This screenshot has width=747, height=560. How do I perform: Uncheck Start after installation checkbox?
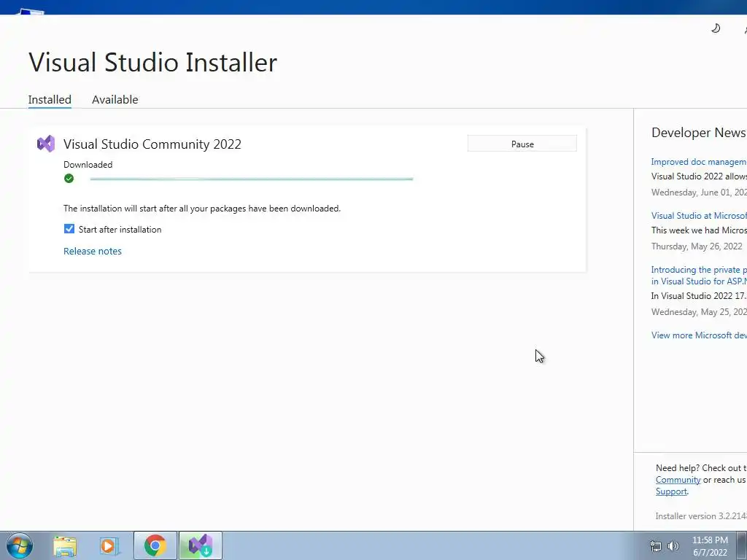tap(69, 229)
